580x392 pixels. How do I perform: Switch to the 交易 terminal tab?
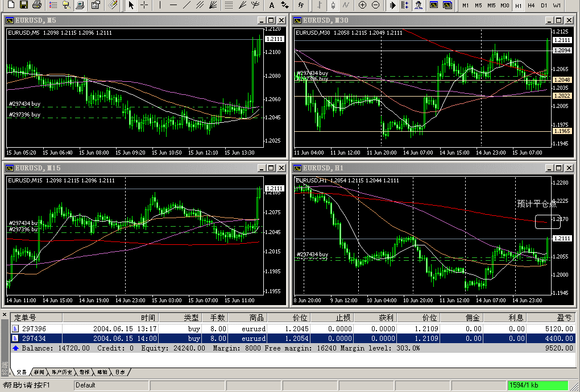(22, 372)
